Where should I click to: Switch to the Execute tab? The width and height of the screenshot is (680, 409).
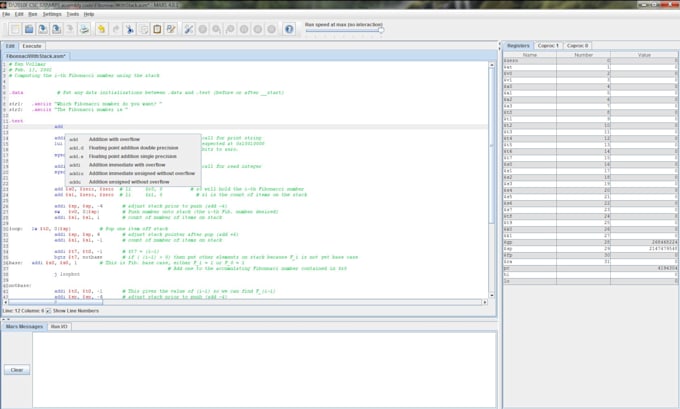[x=32, y=46]
